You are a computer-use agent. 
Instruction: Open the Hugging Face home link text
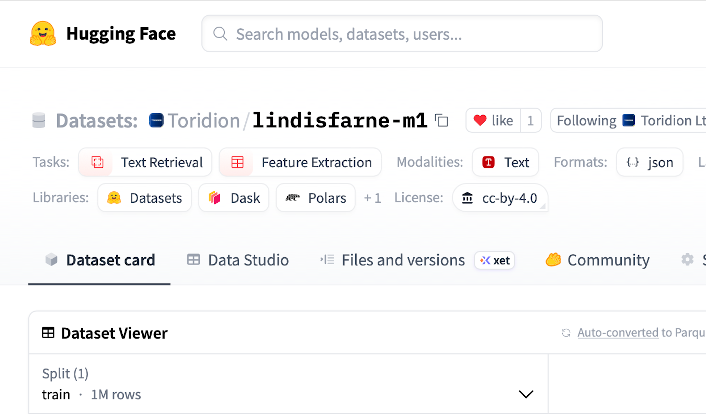coord(121,34)
